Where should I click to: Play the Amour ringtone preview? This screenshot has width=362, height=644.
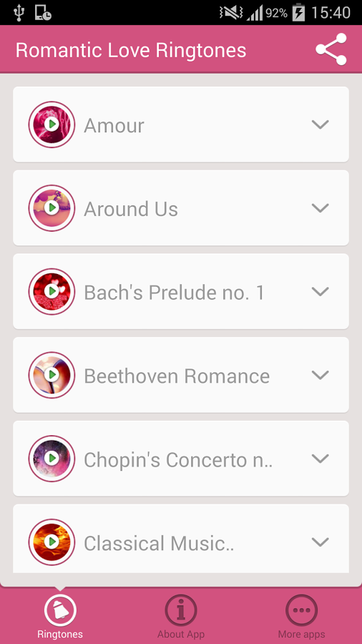point(52,125)
